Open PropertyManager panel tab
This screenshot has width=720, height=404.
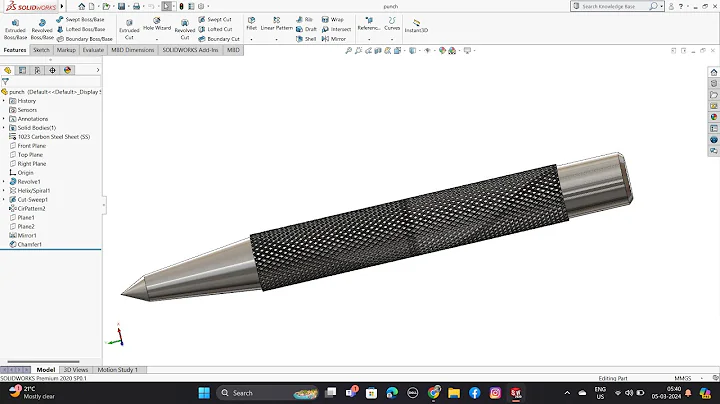pos(22,70)
